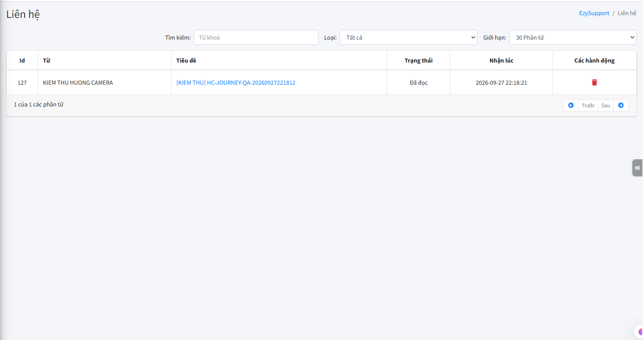Delete contact 127 with the trash icon
The image size is (644, 340).
pos(594,82)
